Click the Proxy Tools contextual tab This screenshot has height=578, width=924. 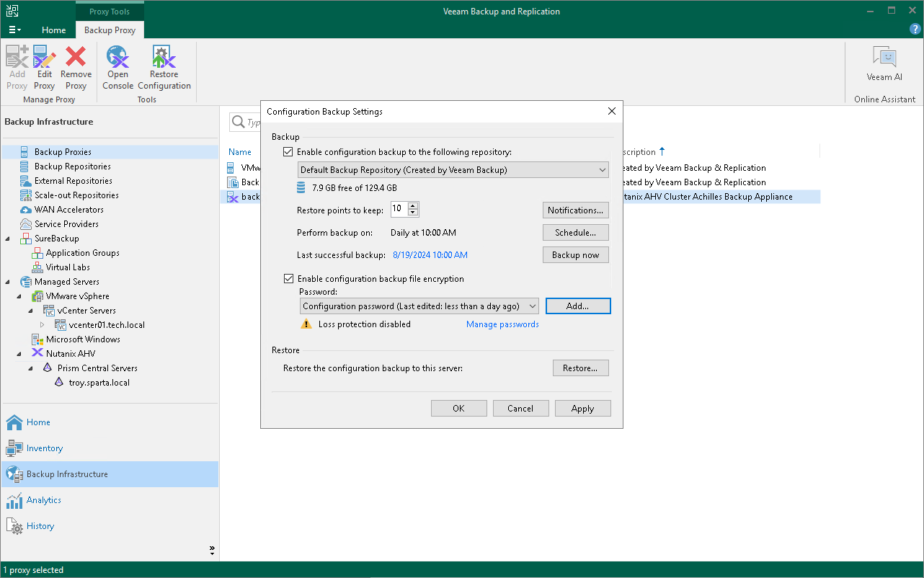click(110, 12)
